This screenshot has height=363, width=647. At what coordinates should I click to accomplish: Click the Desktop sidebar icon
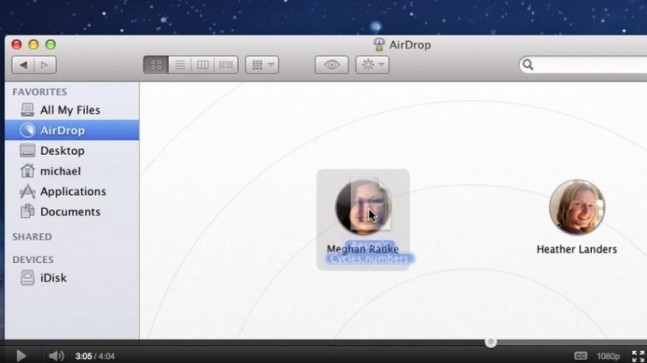(x=27, y=151)
